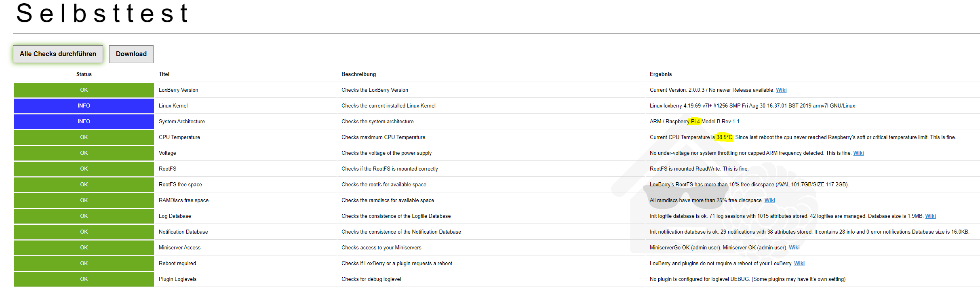Screen dimensions: 980x289
Task: Click the OK status beside Plugin Loglevels
Action: click(84, 279)
